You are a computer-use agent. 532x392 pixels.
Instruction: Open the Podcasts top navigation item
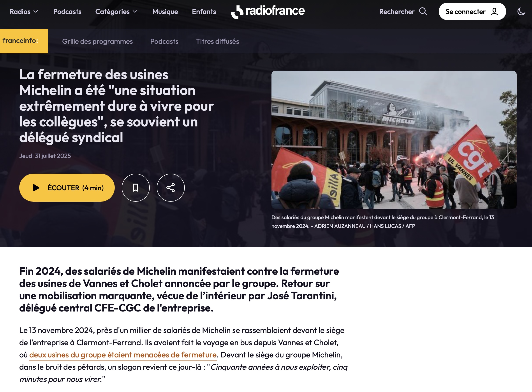click(67, 11)
